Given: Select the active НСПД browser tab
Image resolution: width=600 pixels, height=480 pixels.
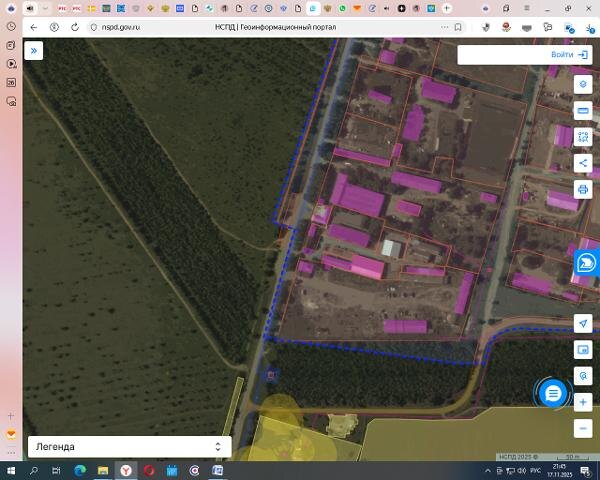Looking at the screenshot, I should [x=313, y=8].
